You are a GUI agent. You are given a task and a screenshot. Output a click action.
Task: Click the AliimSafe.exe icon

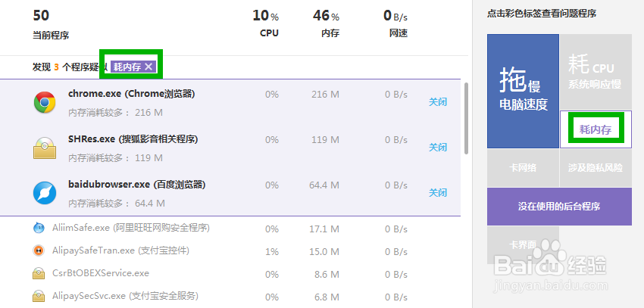[39, 228]
